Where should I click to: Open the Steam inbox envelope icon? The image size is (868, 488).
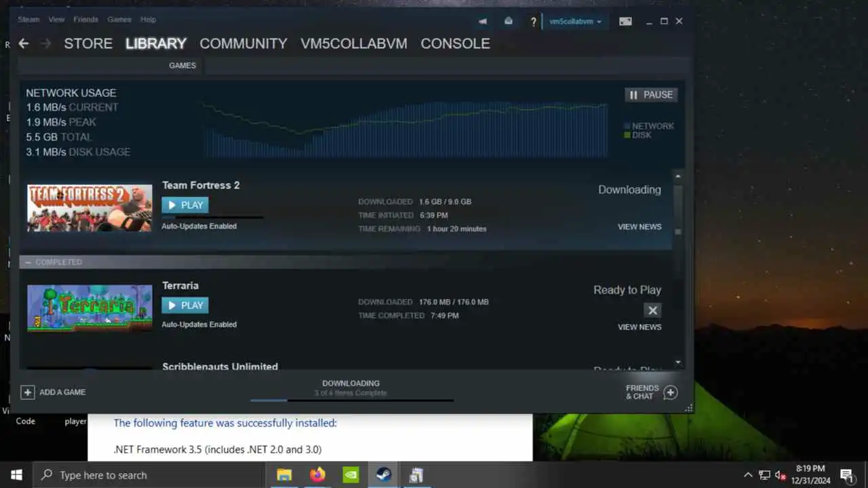509,22
